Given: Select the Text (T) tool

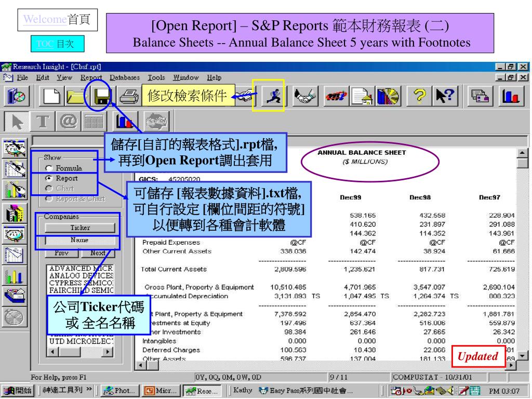Looking at the screenshot, I should tap(43, 122).
